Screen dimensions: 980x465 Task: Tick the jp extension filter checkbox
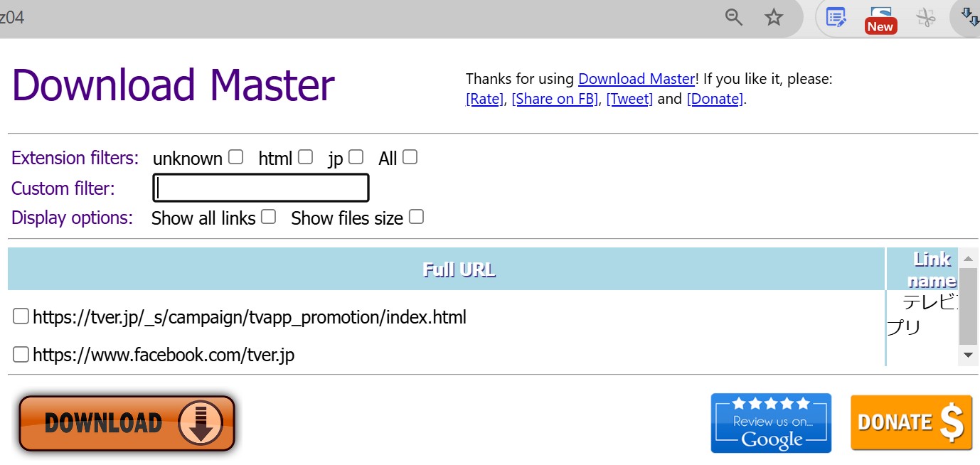(x=356, y=157)
